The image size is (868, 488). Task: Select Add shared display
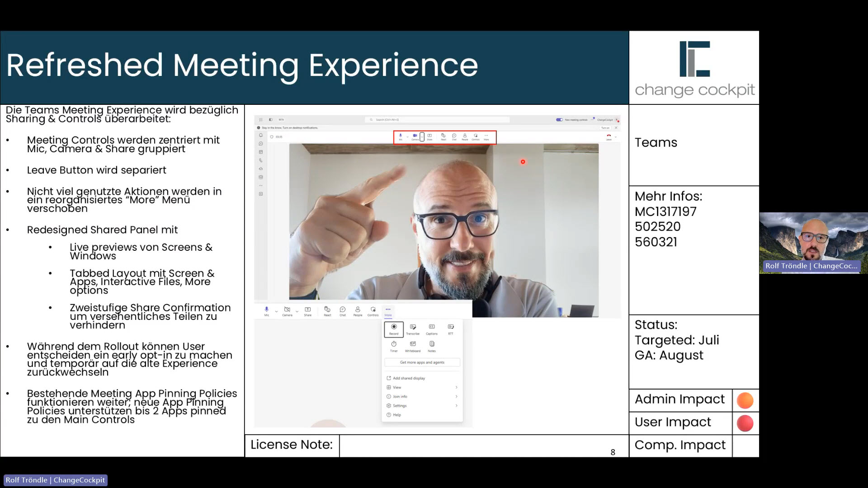coord(422,378)
